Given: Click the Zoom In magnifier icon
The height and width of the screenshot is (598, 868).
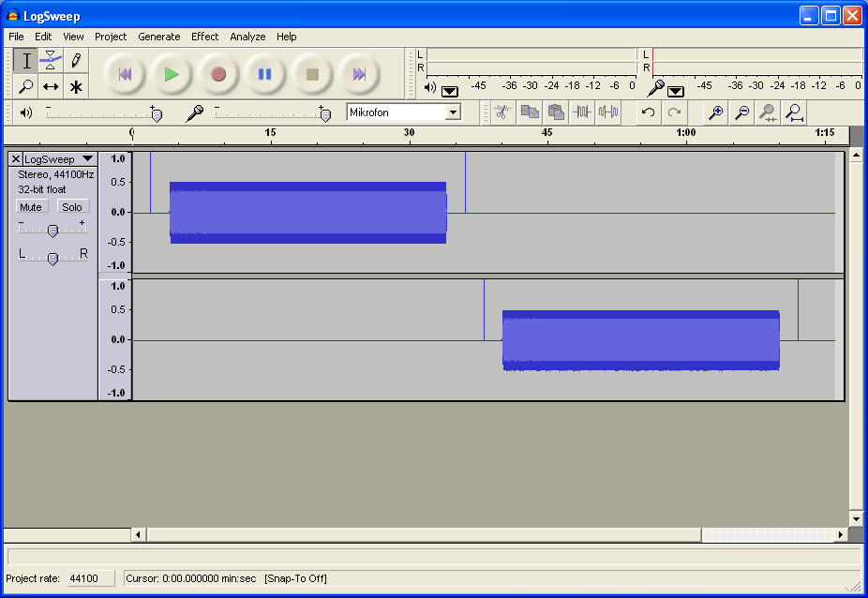Looking at the screenshot, I should (715, 112).
